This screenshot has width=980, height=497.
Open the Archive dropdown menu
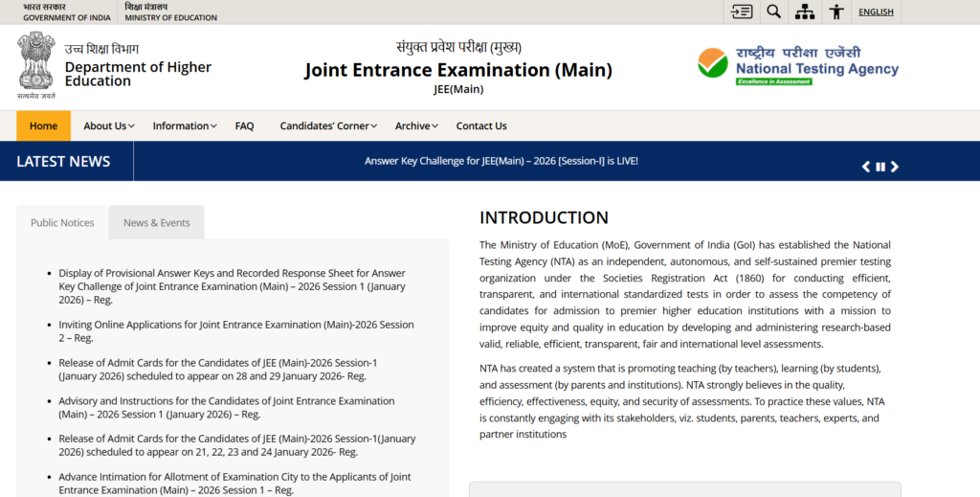pos(416,125)
